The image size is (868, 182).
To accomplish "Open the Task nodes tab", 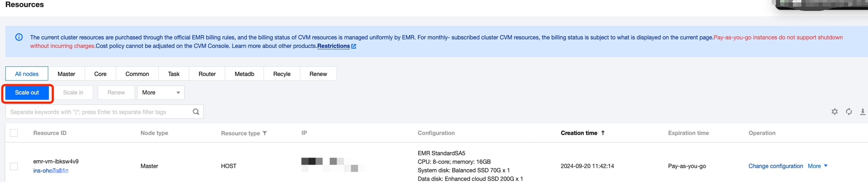I will [x=173, y=74].
